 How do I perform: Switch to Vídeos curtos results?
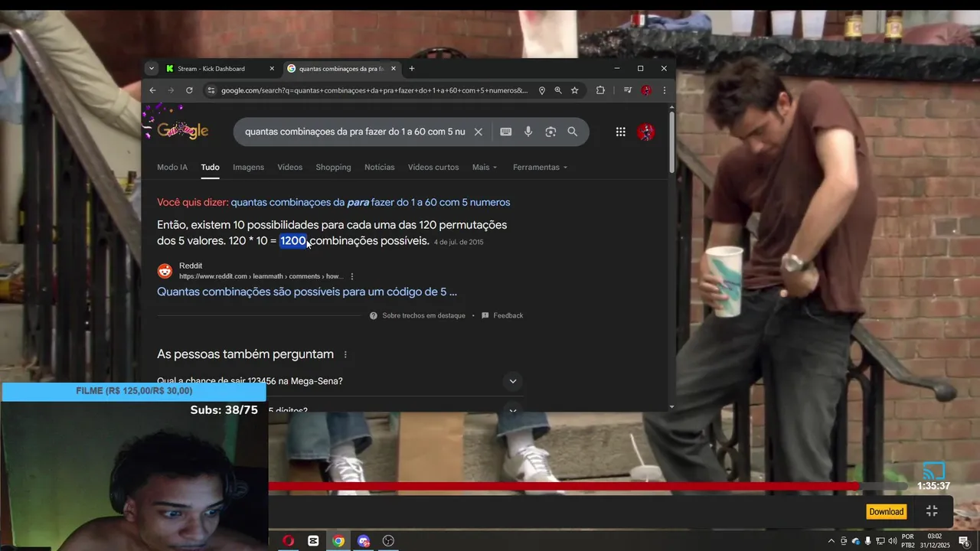(433, 167)
